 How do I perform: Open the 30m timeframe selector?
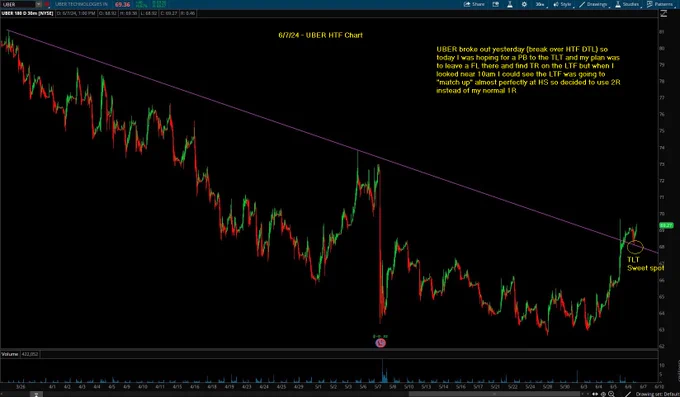[x=540, y=4]
